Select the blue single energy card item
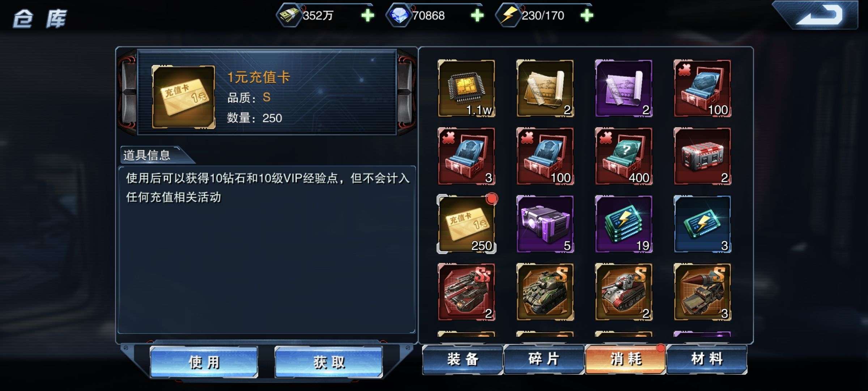The image size is (868, 391). tap(702, 224)
